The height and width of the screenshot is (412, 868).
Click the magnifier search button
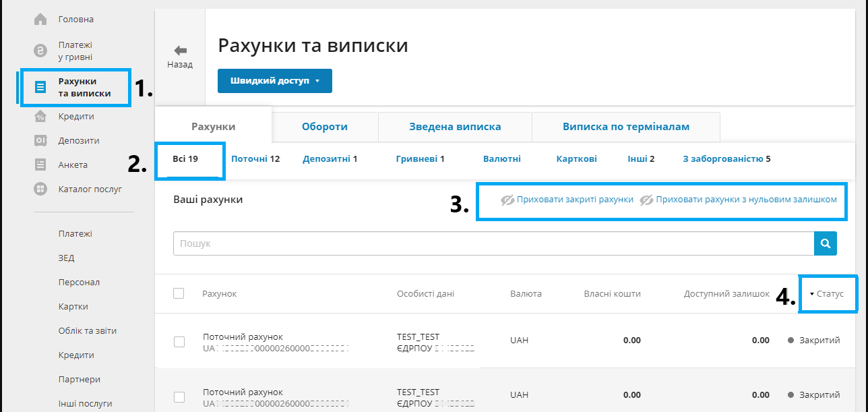(x=825, y=243)
